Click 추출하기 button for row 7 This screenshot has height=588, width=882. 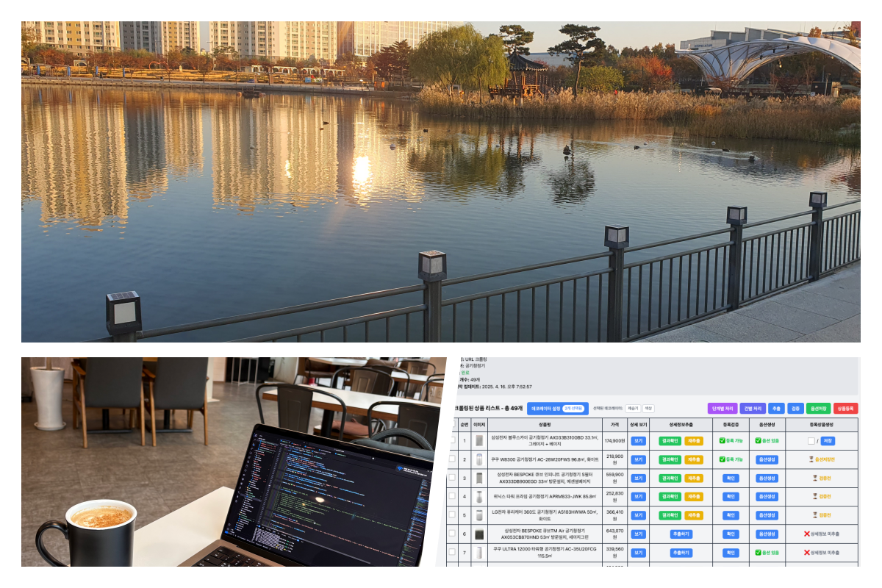(x=681, y=553)
